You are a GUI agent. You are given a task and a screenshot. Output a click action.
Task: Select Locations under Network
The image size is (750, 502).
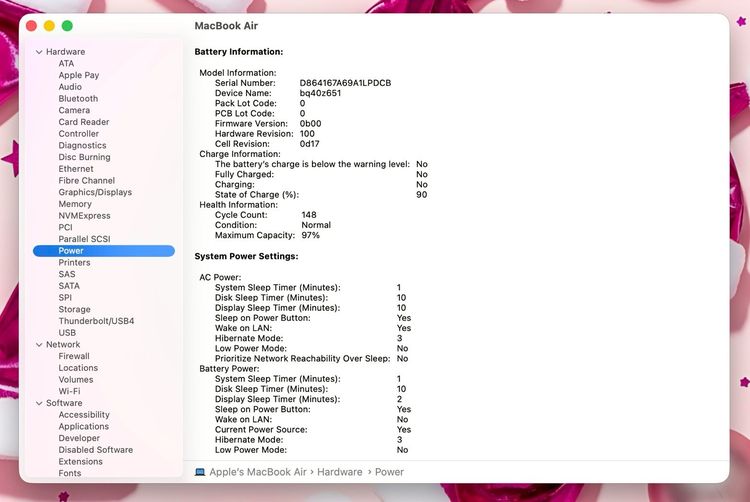(x=78, y=368)
